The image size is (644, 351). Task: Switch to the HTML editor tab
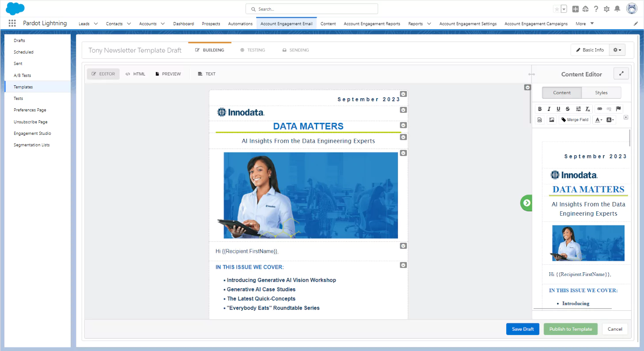[135, 74]
